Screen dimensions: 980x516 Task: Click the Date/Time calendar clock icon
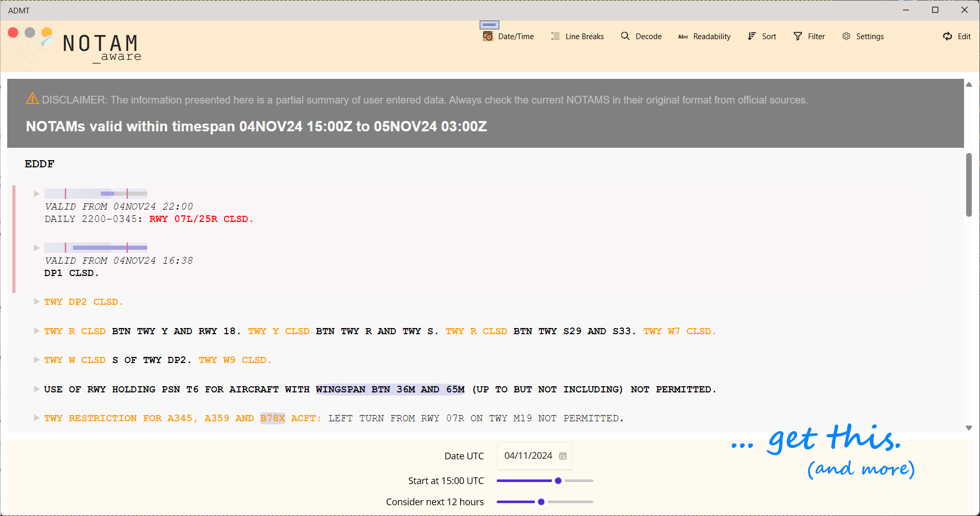(487, 36)
